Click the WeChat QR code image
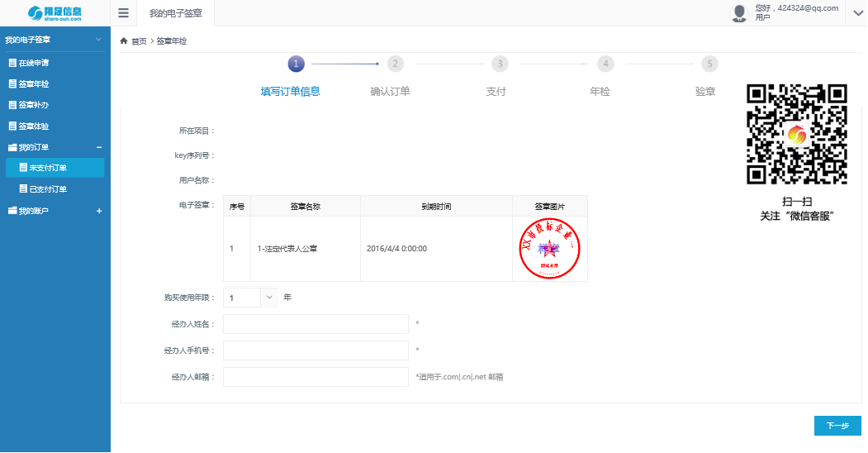 (797, 134)
